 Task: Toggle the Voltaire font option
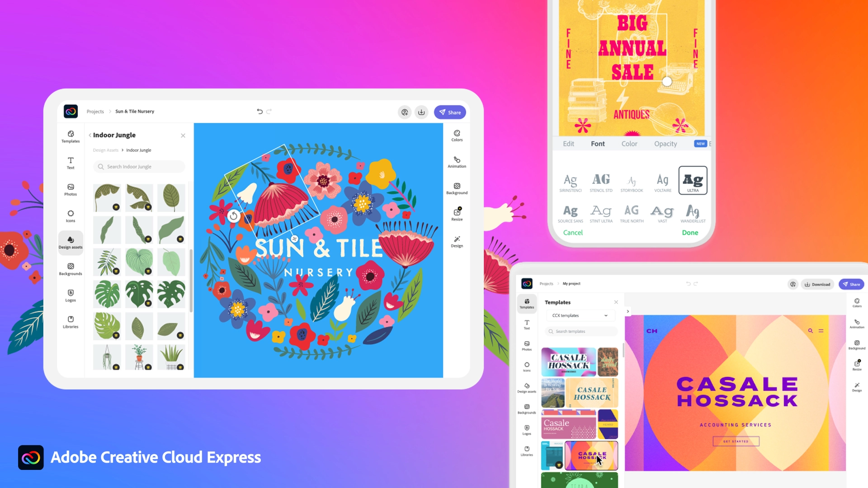[x=662, y=181]
